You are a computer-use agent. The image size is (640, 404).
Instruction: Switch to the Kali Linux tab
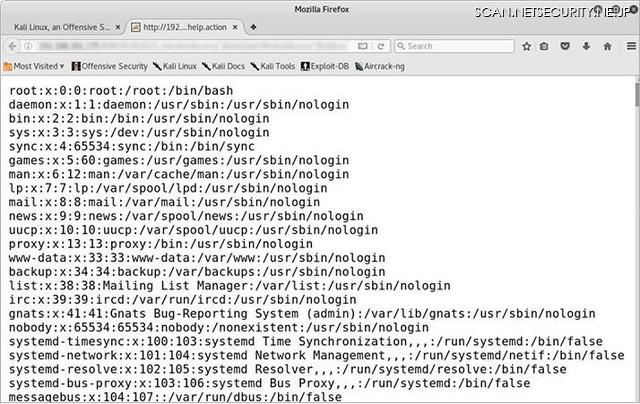(60, 26)
